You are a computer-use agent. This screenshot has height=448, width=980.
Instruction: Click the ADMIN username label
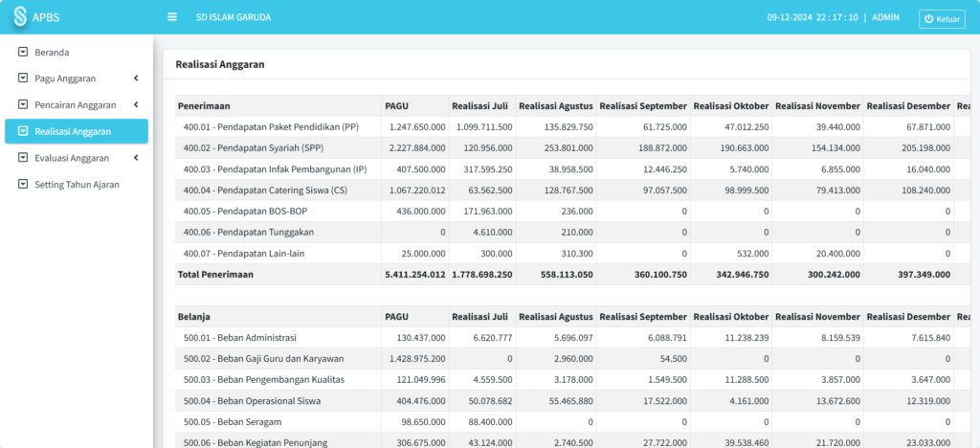(885, 17)
